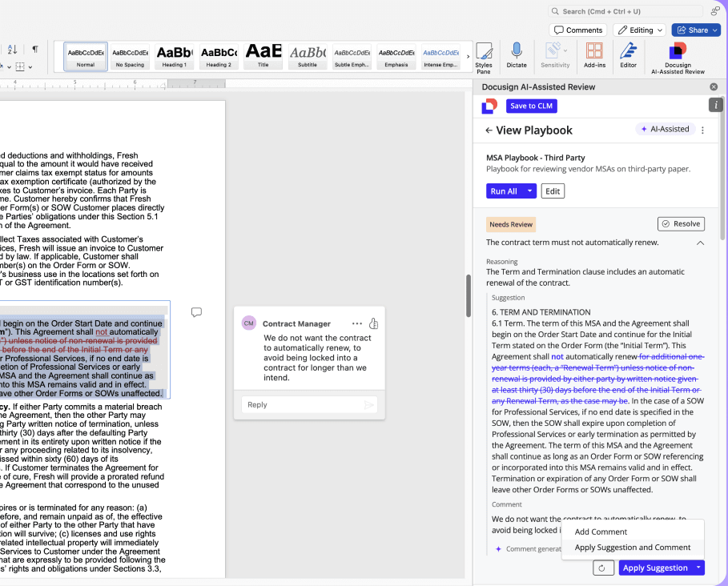This screenshot has height=586, width=728.
Task: Click the playbook title MSA Playbook - Third Party
Action: (x=535, y=158)
